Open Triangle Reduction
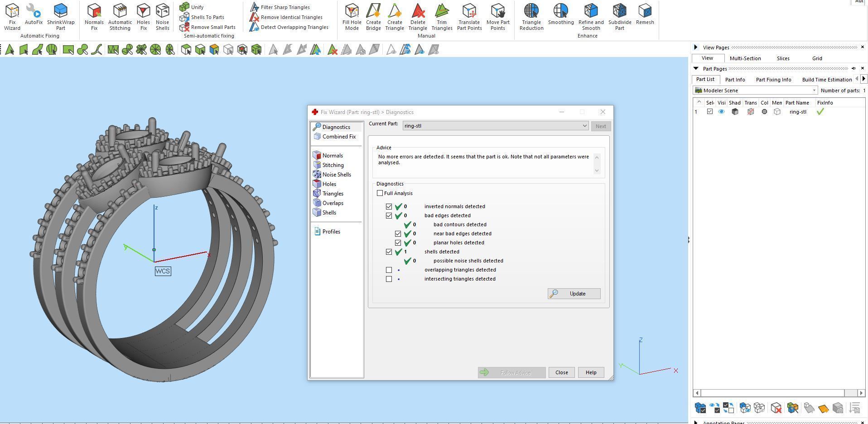The width and height of the screenshot is (868, 424). 531,17
